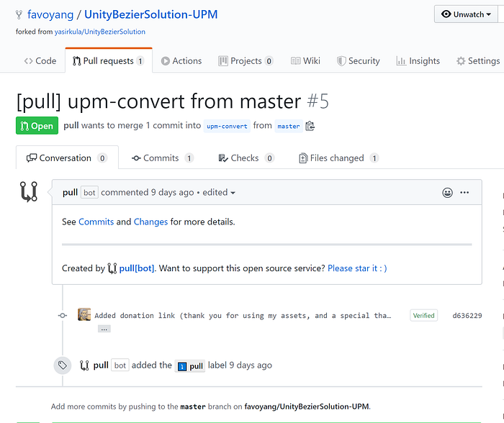Open the Actions tab
The width and height of the screenshot is (504, 423).
[x=181, y=60]
